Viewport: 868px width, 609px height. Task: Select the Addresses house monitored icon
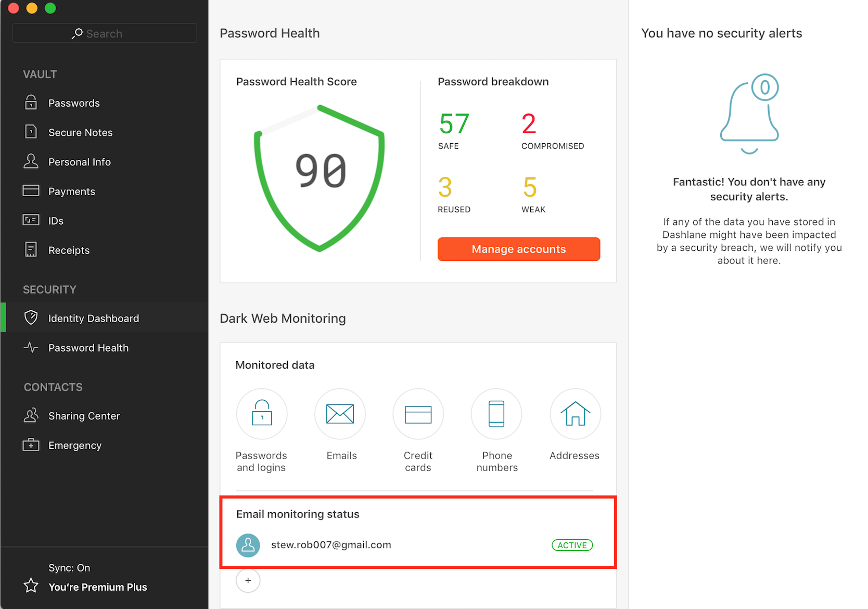[576, 414]
